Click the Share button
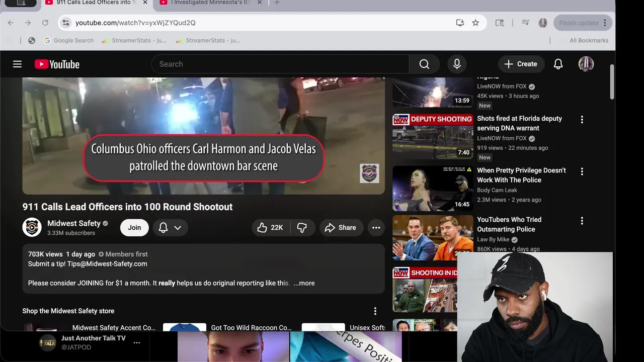 [x=341, y=228]
